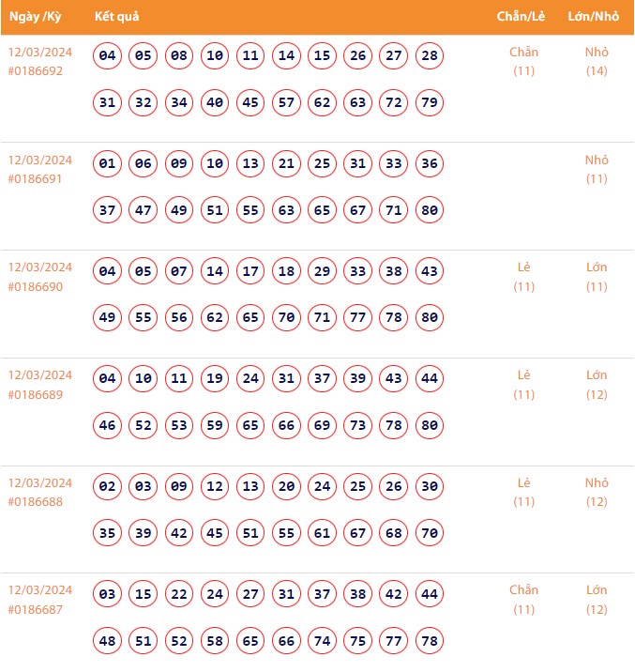Click Chẵn result for draw #0186687
The width and height of the screenshot is (635, 672).
523,590
